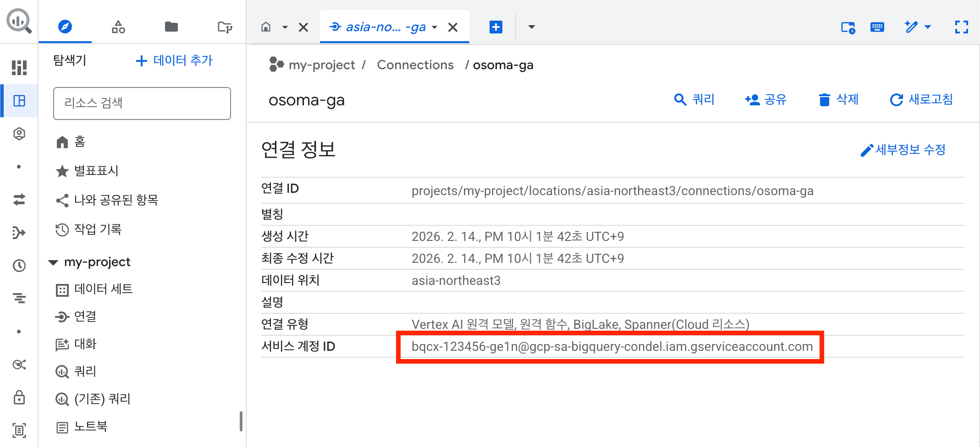Click the clock (scheduled queries) icon in sidebar
Screen dimensions: 980x447
(18, 265)
